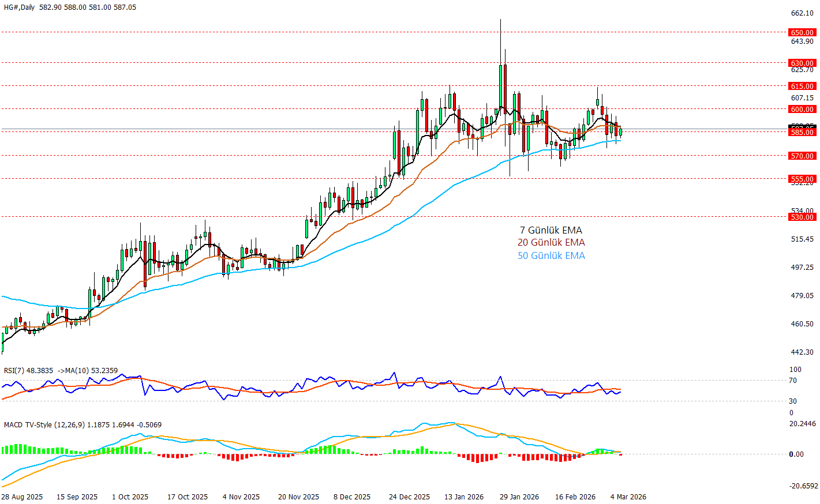Click the 615.00 horizontal line price tag
Viewport: 820px width, 504px height.
(x=802, y=86)
